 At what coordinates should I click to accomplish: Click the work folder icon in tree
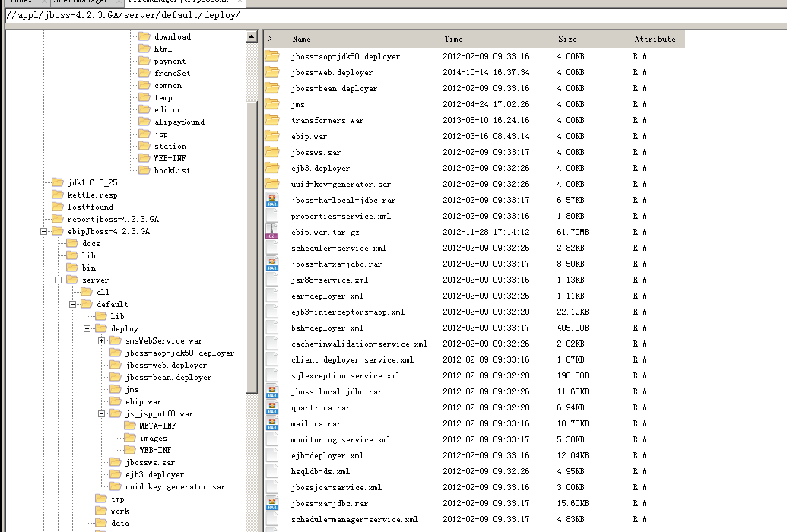(x=101, y=511)
